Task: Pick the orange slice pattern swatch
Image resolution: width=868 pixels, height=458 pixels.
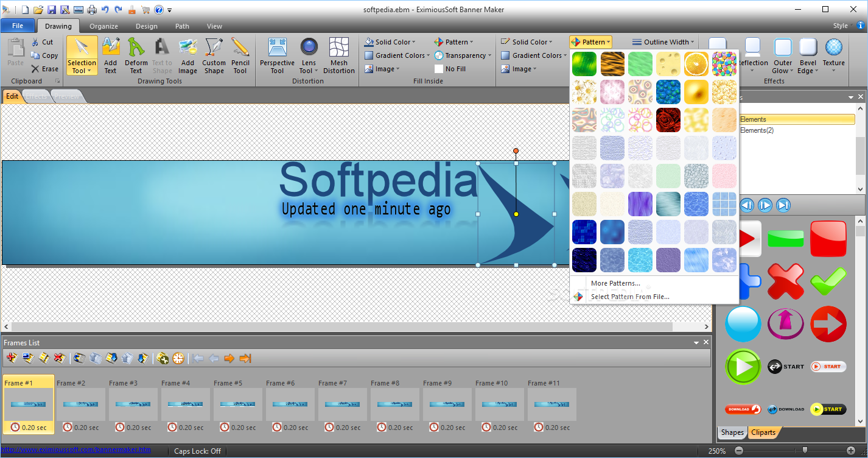Action: pos(696,64)
